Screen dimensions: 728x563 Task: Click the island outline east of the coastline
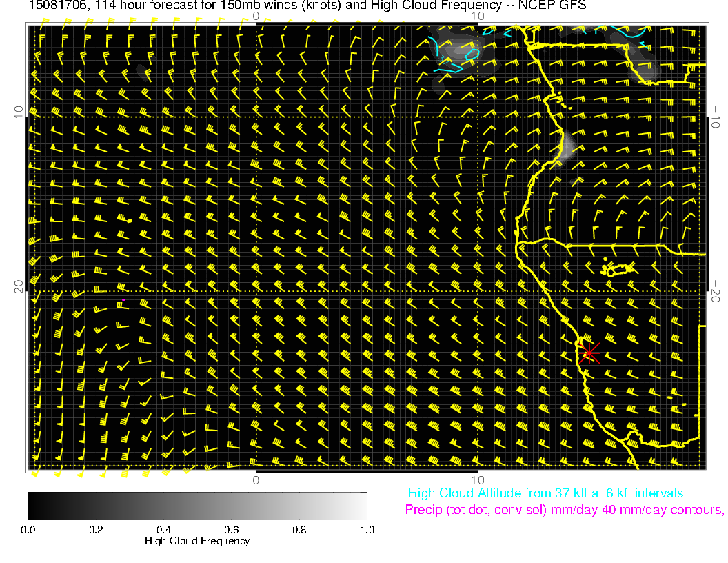point(620,268)
